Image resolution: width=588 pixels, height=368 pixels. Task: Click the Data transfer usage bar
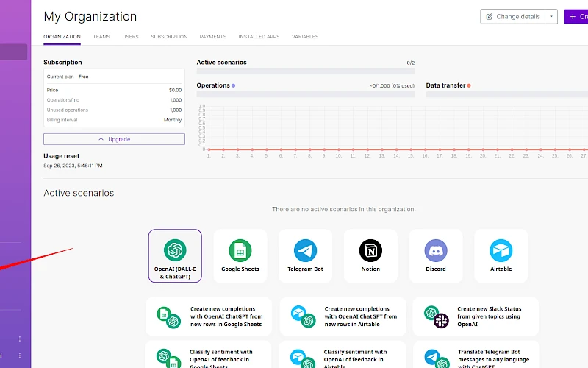click(x=507, y=94)
